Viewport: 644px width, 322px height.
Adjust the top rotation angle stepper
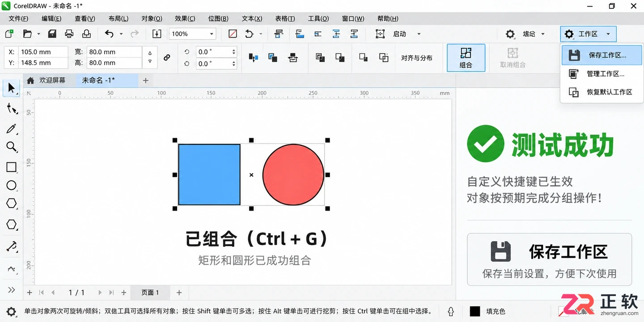pyautogui.click(x=234, y=52)
